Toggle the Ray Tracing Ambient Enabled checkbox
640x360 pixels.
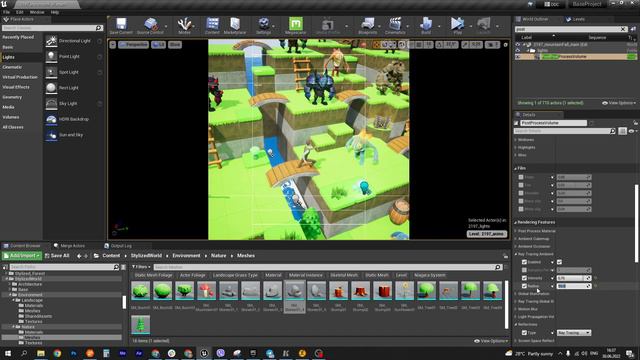pyautogui.click(x=524, y=262)
